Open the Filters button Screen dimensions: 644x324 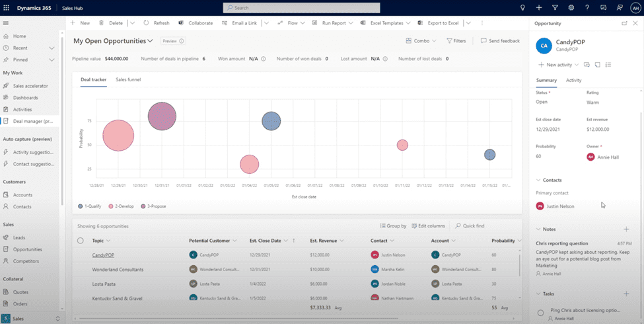coord(456,41)
